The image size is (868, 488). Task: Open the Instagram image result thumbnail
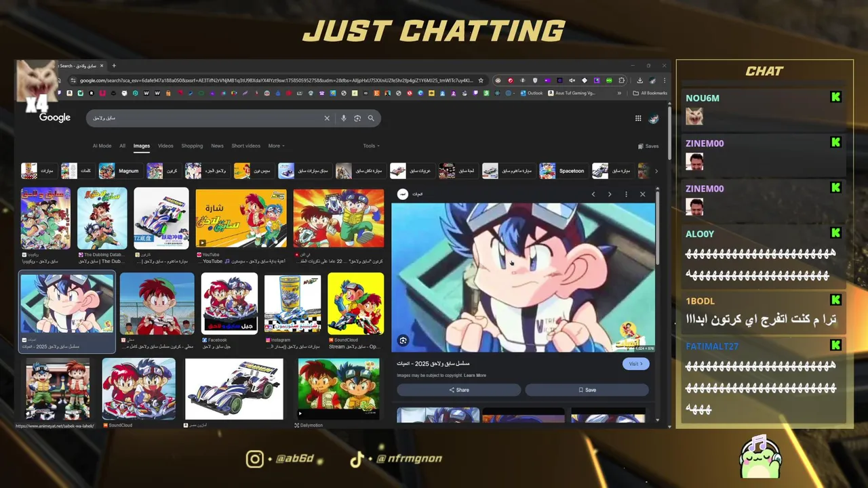coord(292,304)
